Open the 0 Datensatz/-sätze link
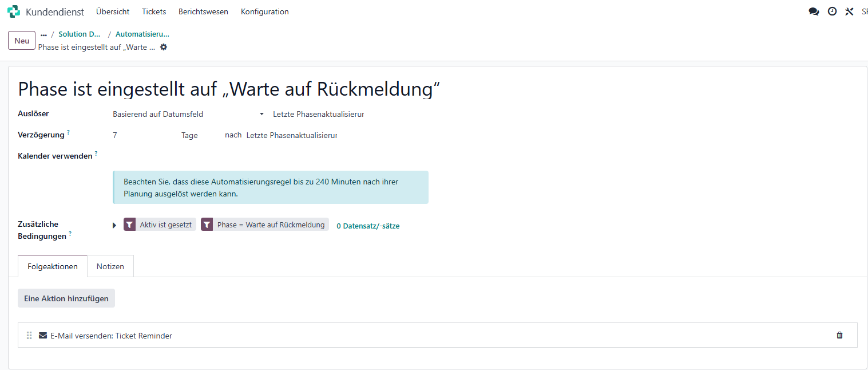 (x=368, y=226)
